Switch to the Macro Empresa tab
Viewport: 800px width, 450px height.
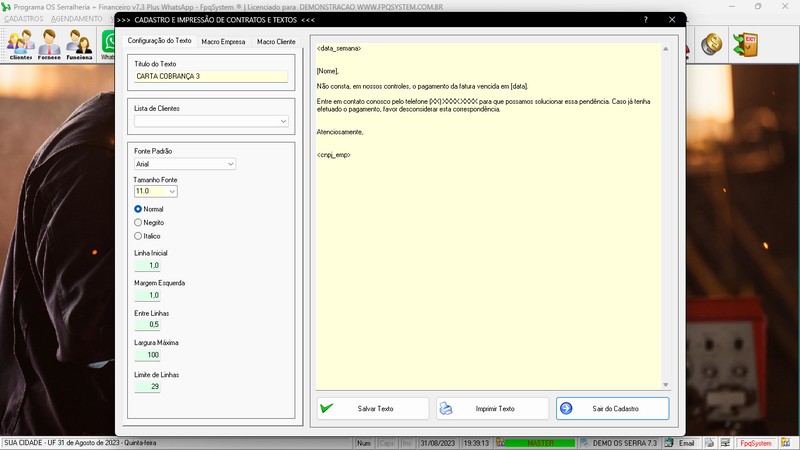click(x=223, y=41)
